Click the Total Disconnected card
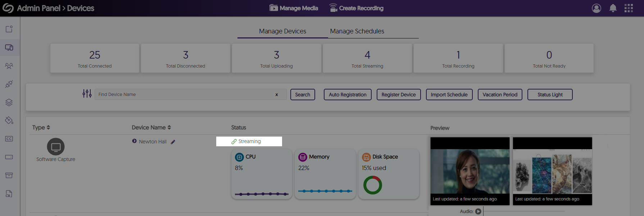Viewport: 644px width, 216px height. (x=186, y=58)
